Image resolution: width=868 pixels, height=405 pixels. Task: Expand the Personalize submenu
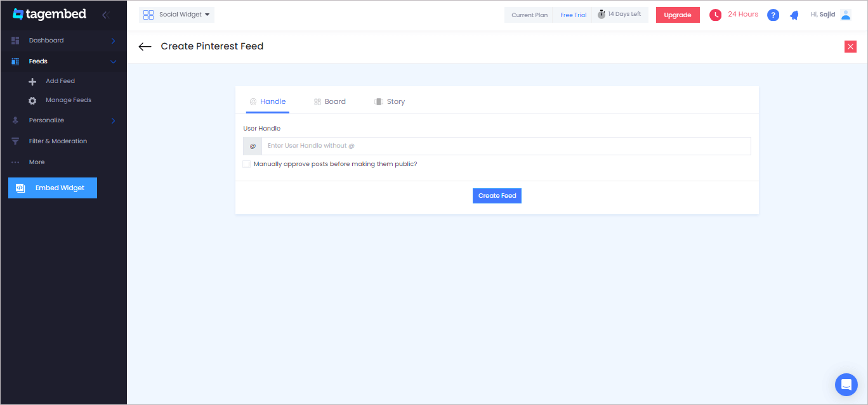coord(113,120)
